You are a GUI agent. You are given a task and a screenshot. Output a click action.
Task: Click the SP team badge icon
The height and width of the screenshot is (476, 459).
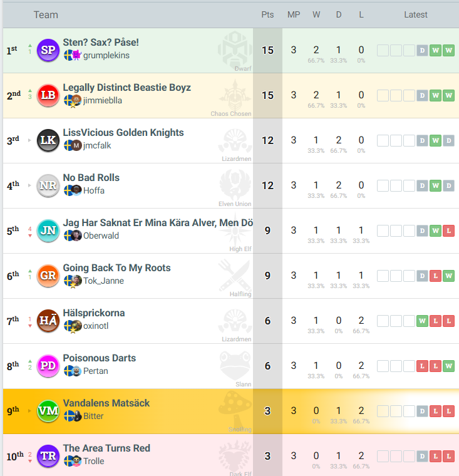pyautogui.click(x=48, y=50)
